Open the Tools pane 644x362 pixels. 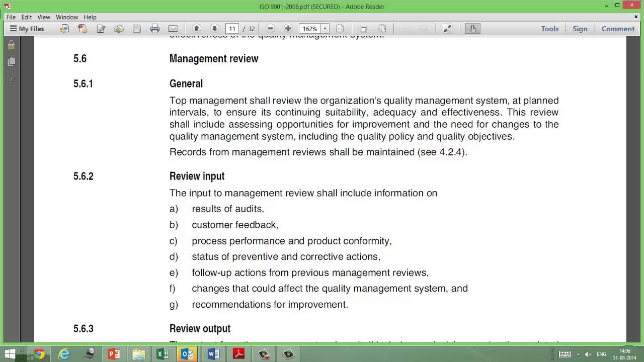pos(550,29)
